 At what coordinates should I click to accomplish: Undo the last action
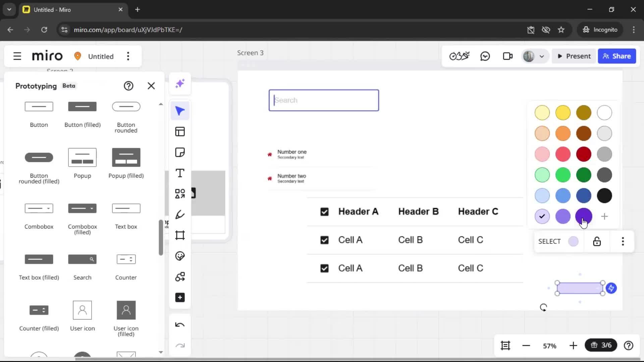[180, 325]
